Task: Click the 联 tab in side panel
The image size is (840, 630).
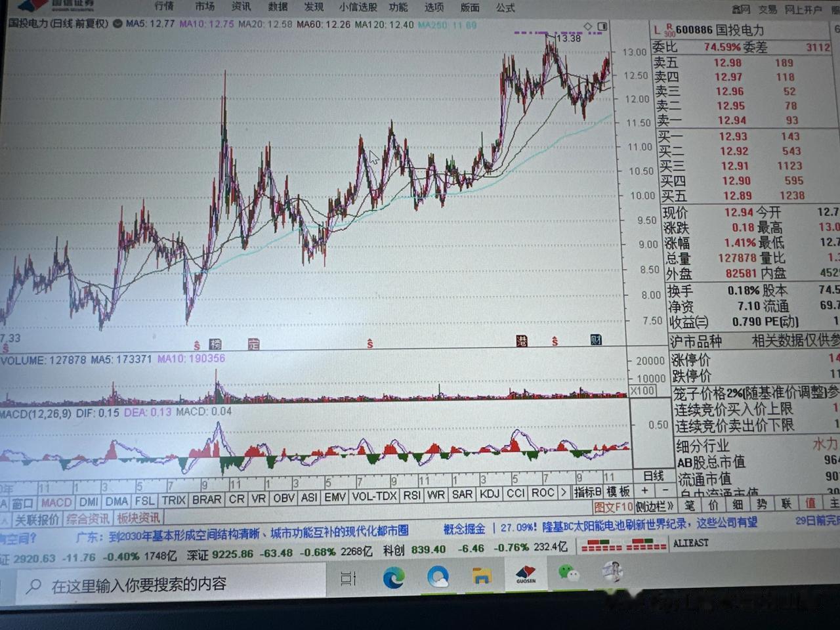Action: 786,503
